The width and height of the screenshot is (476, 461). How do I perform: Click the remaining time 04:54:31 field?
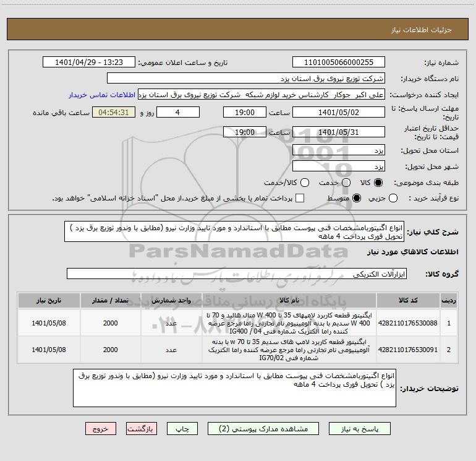click(x=114, y=112)
